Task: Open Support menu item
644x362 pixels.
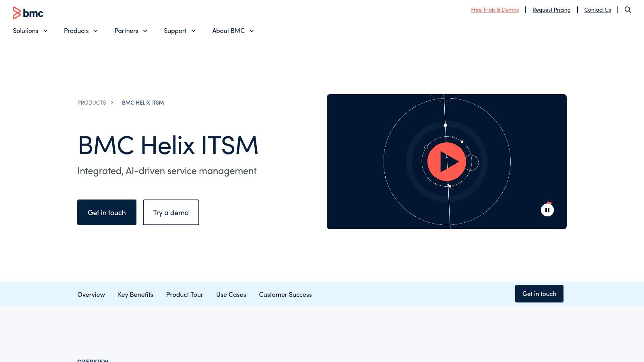Action: point(175,31)
